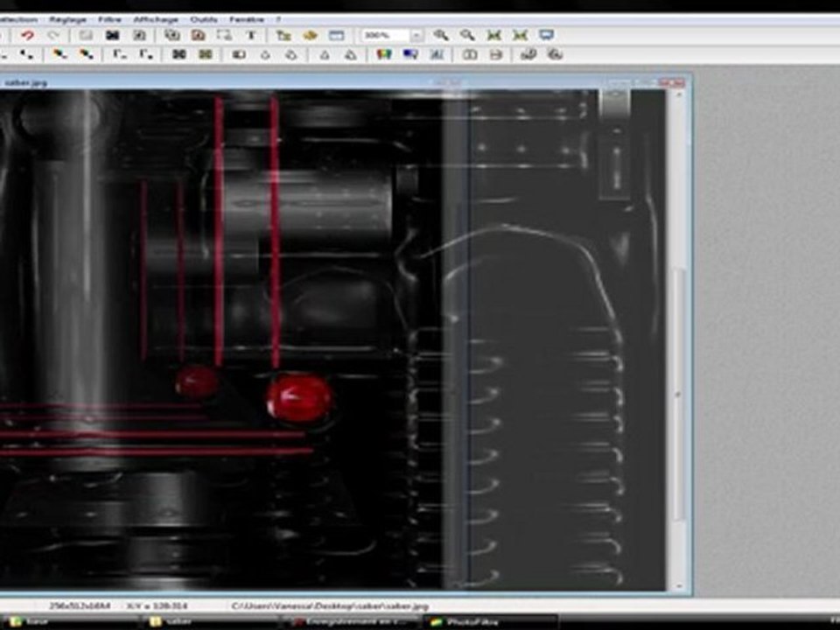Switch to the PhotoFiltre taskbar button

pos(490,622)
